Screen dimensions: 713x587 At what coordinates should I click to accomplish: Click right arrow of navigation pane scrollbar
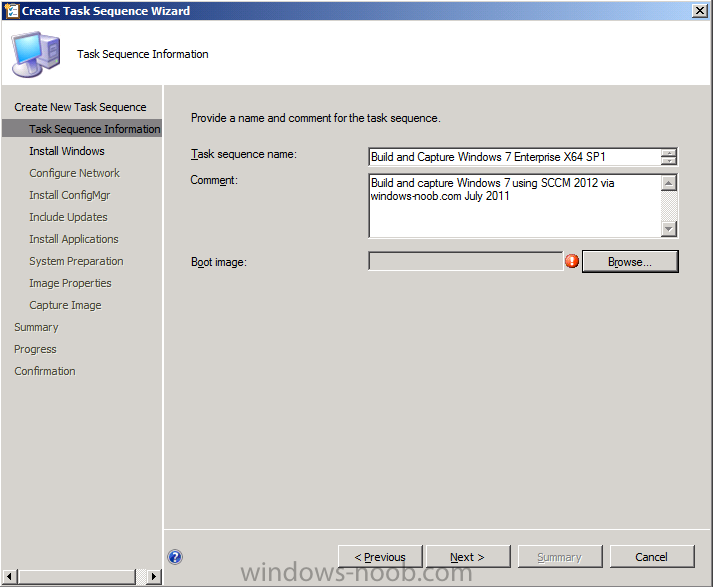coord(154,577)
